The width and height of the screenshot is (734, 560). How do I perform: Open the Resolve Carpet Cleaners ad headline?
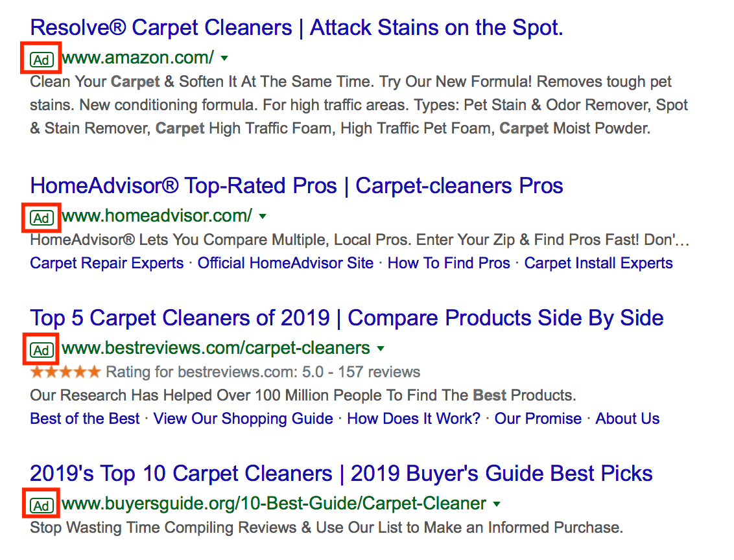[296, 28]
